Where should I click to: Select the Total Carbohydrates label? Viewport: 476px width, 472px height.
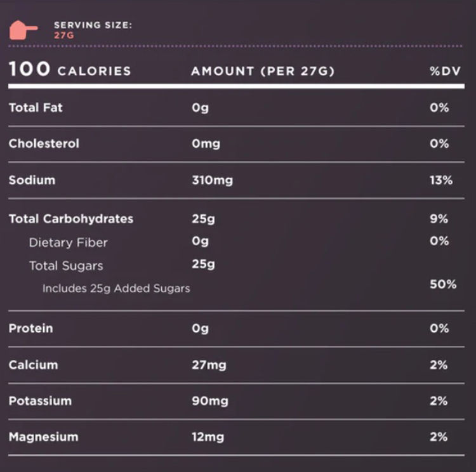click(71, 219)
